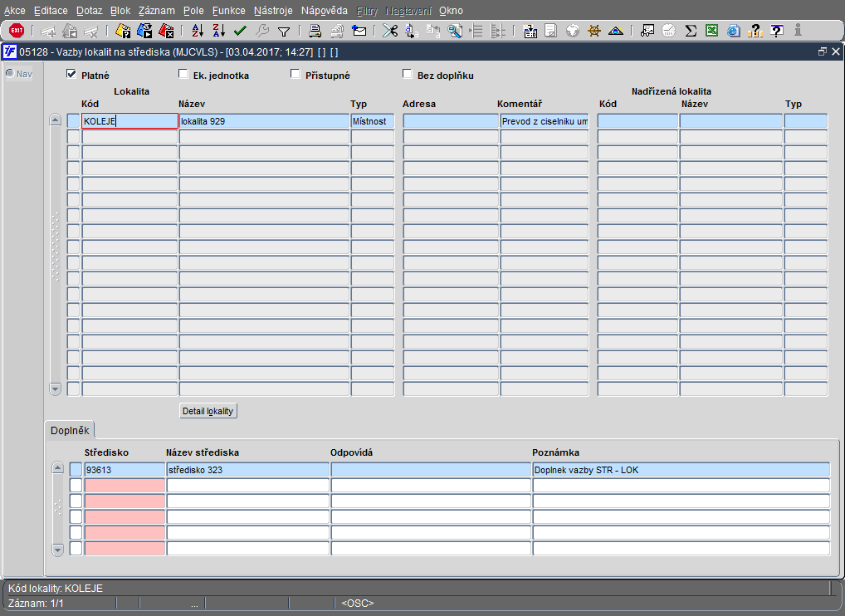Select the Nav radio button

10,73
